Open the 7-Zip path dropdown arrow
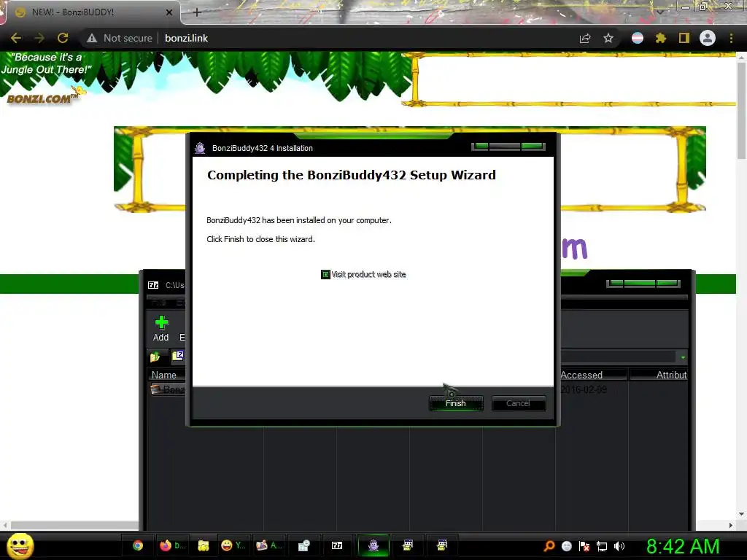Image resolution: width=747 pixels, height=560 pixels. click(x=683, y=357)
